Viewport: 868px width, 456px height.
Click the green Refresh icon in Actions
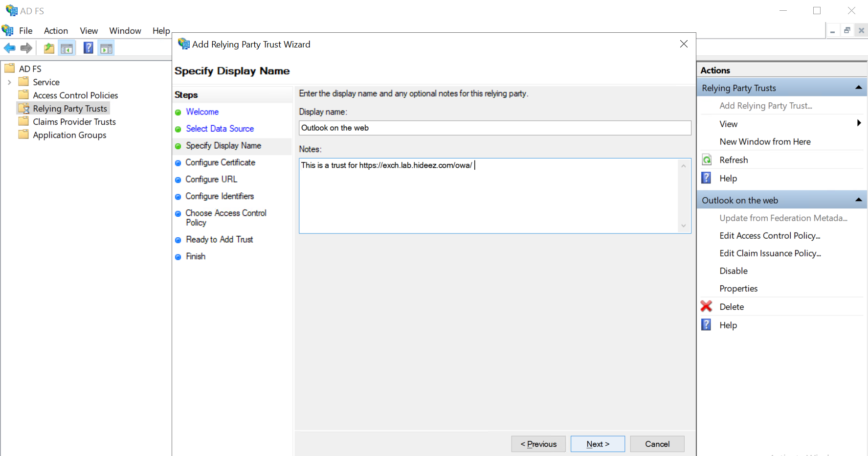coord(707,160)
